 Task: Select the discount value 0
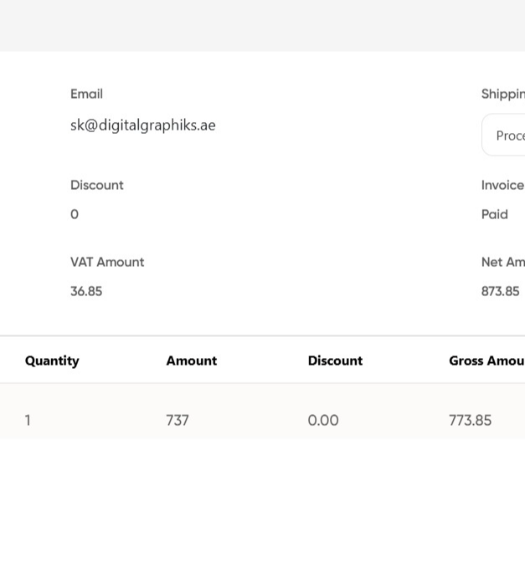(x=74, y=214)
